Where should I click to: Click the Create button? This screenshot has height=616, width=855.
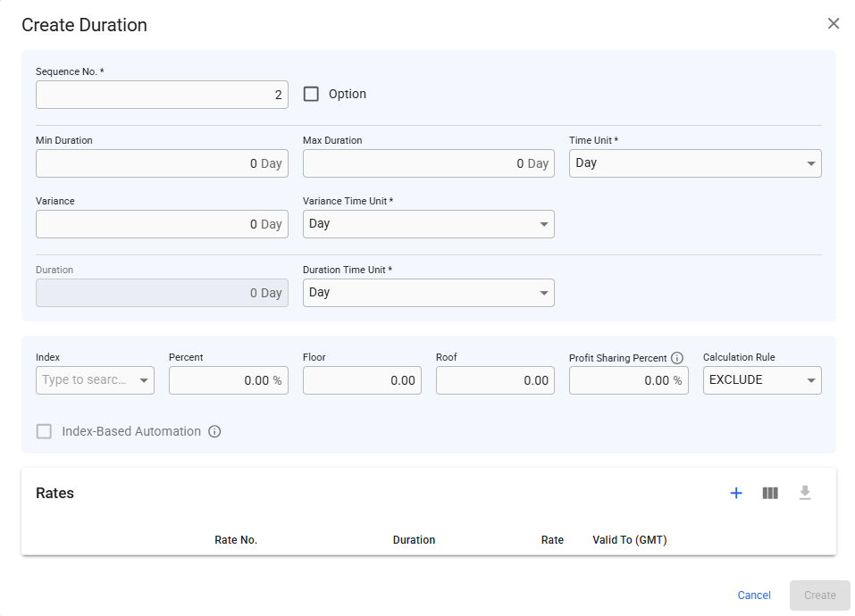tap(819, 595)
